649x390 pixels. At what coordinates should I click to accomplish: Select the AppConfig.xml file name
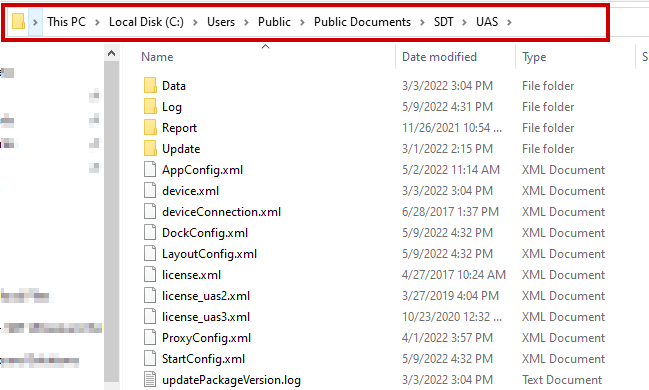click(x=202, y=170)
